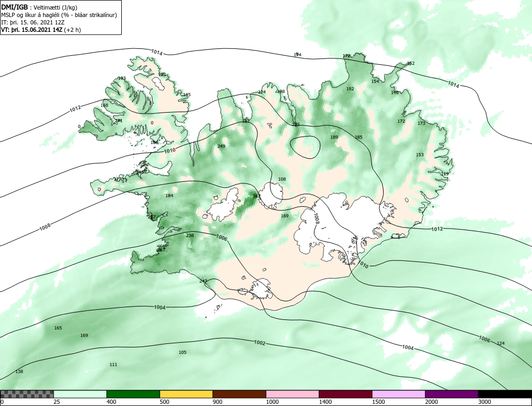Click the checkered gray 0–25 legend swatch
The height and width of the screenshot is (406, 532).
[x=27, y=394]
